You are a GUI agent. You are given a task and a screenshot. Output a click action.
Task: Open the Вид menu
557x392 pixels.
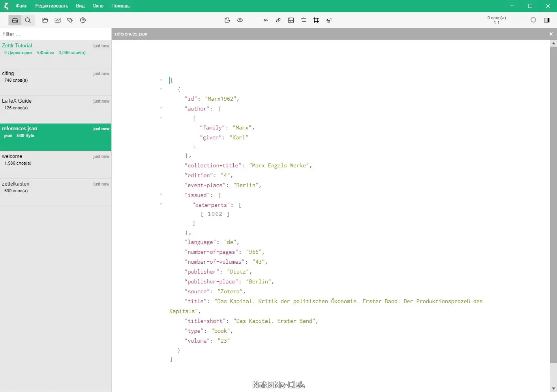pos(80,6)
